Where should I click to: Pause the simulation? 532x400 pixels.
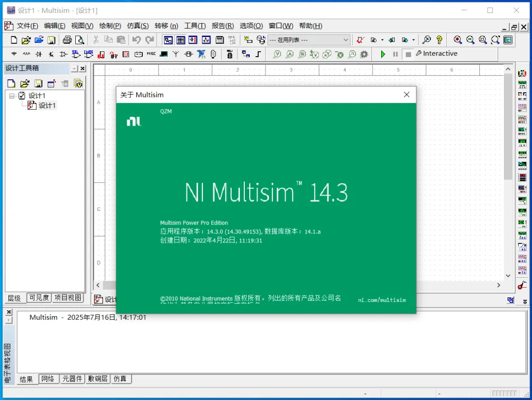[x=395, y=54]
